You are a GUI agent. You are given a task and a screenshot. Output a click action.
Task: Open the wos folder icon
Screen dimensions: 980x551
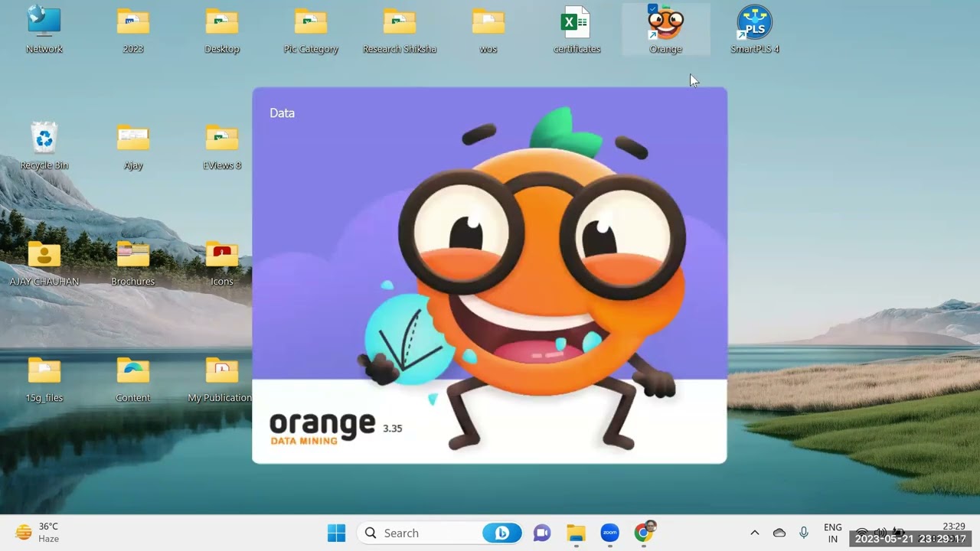click(488, 30)
